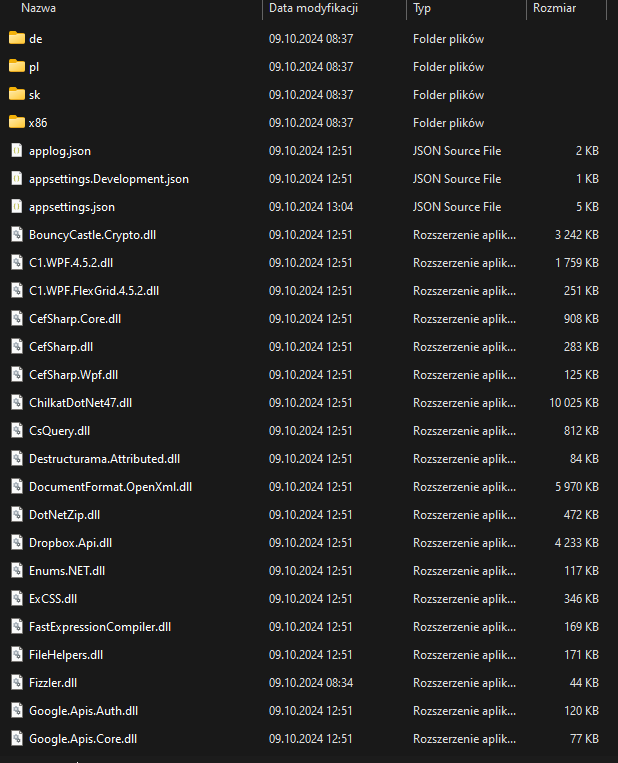
Task: Select the folder name 'x86'
Action: 38,123
